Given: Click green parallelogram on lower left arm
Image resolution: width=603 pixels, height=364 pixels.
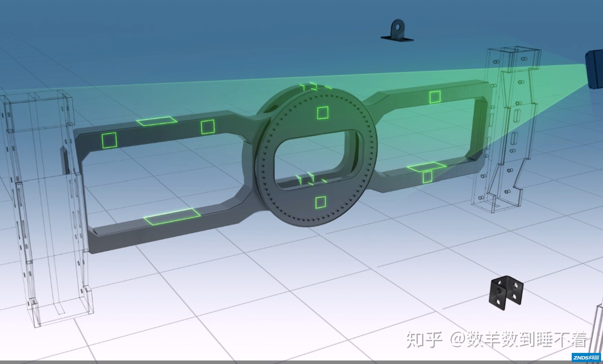Looking at the screenshot, I should (x=172, y=217).
